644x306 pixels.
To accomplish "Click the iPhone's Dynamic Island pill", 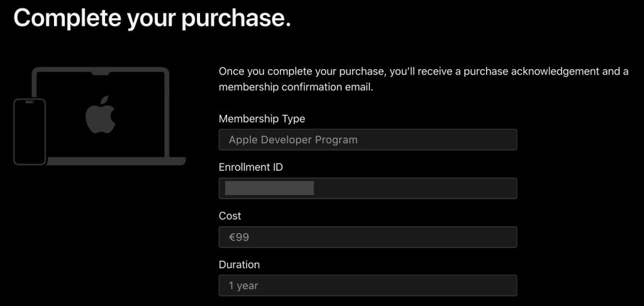I will click(x=30, y=102).
